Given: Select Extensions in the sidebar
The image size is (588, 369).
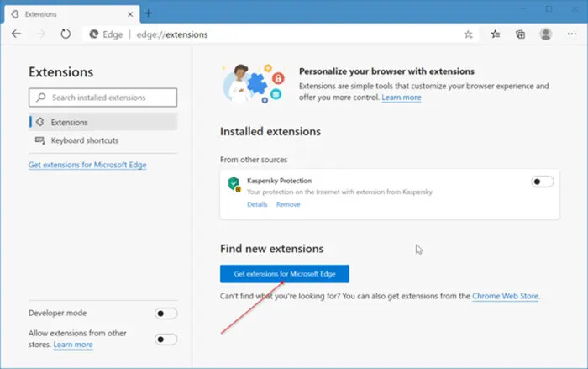Looking at the screenshot, I should click(102, 122).
